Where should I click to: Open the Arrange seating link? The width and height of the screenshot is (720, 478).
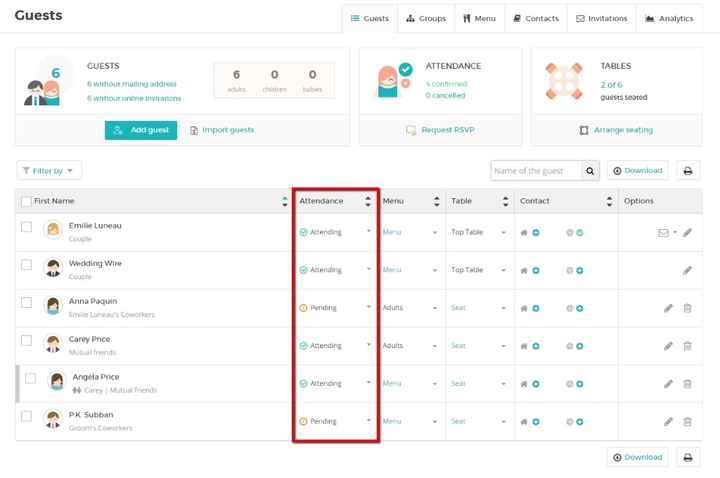tap(616, 130)
